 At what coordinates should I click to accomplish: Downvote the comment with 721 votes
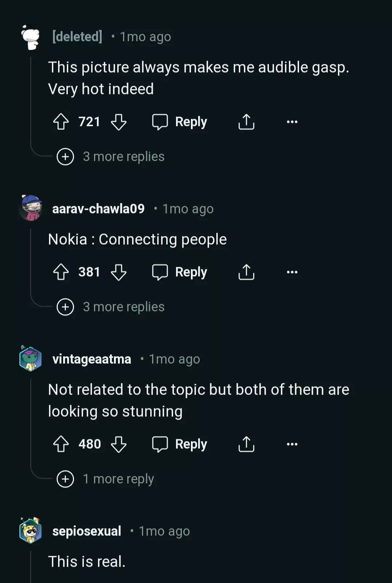(x=119, y=122)
